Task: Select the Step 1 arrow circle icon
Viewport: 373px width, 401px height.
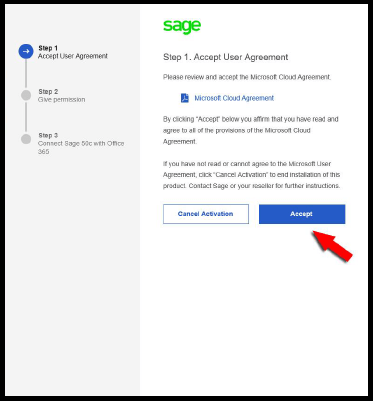Action: pos(26,51)
